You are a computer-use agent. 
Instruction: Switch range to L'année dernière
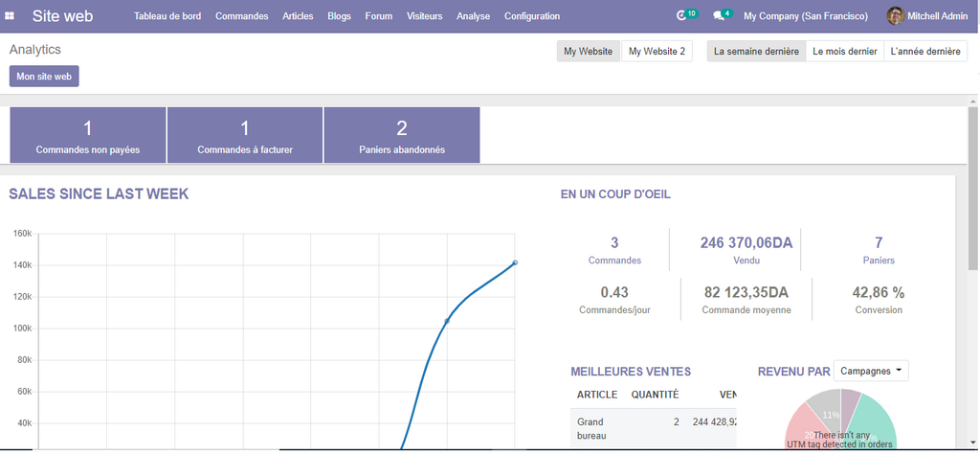pyautogui.click(x=924, y=52)
